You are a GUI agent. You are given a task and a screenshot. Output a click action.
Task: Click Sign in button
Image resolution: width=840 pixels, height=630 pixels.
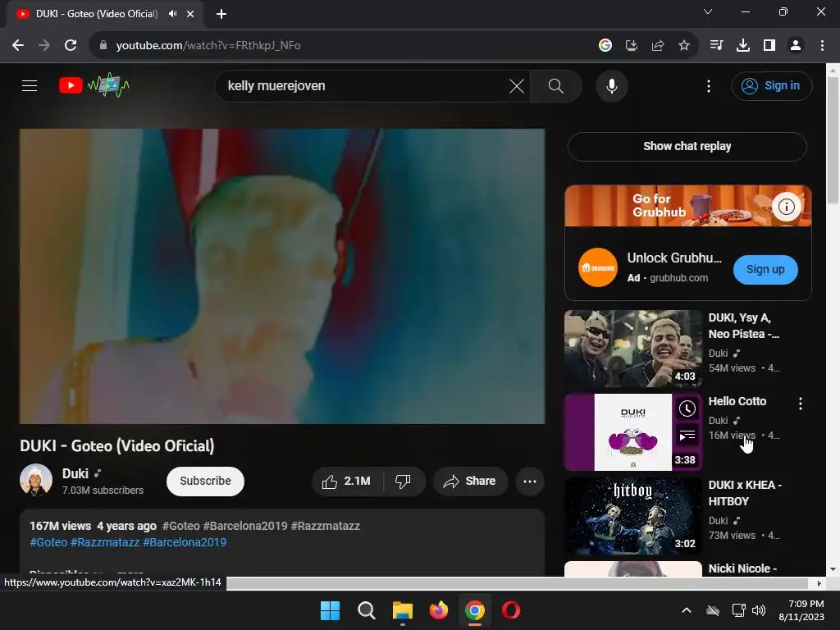tap(771, 85)
